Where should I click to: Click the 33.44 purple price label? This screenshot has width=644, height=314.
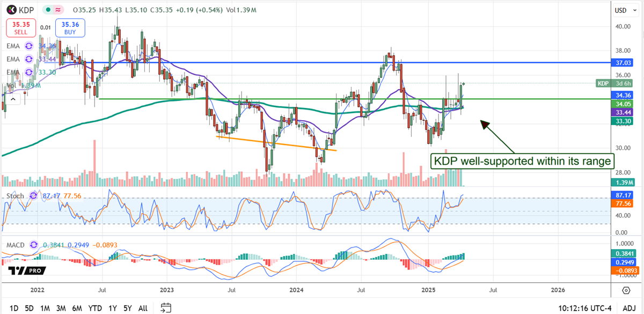[x=623, y=112]
